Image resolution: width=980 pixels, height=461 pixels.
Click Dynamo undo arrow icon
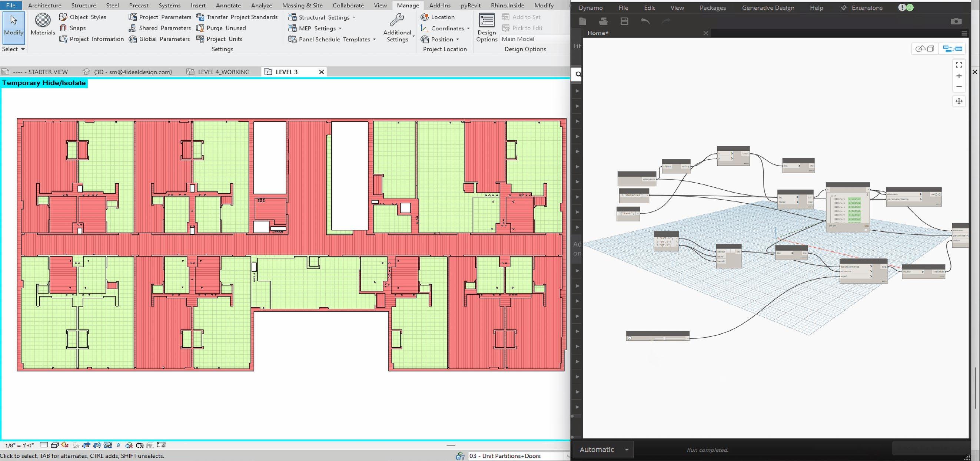pos(645,21)
